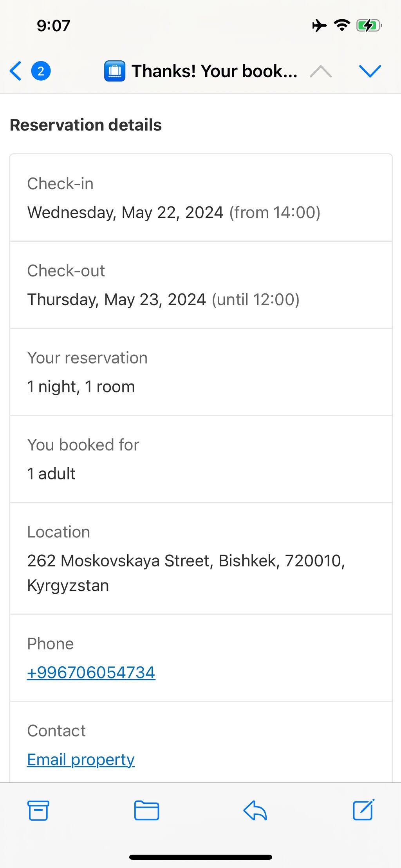
Task: Archive this email using the archive icon
Action: [38, 810]
